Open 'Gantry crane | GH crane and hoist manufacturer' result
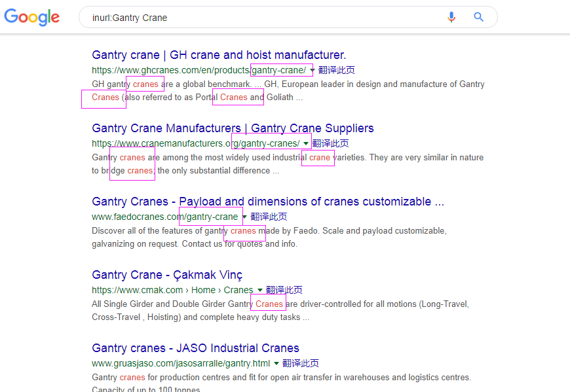The width and height of the screenshot is (570, 392). click(219, 55)
